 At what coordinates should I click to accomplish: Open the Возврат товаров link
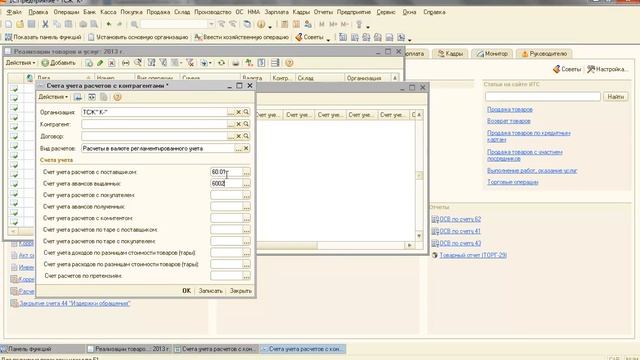(509, 121)
